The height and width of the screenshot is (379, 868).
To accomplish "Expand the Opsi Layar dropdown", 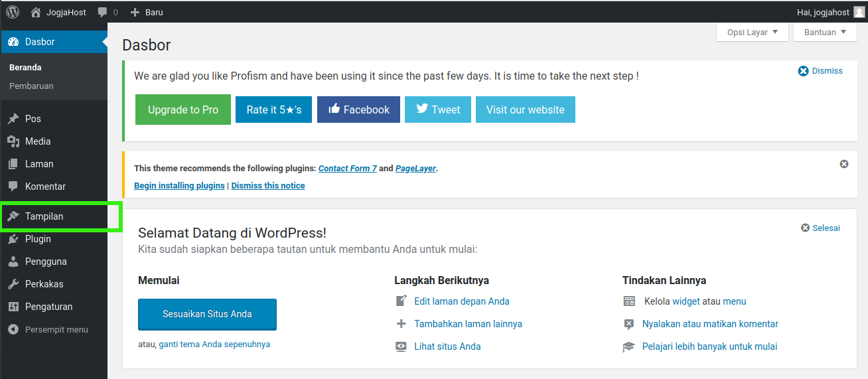I will point(752,32).
